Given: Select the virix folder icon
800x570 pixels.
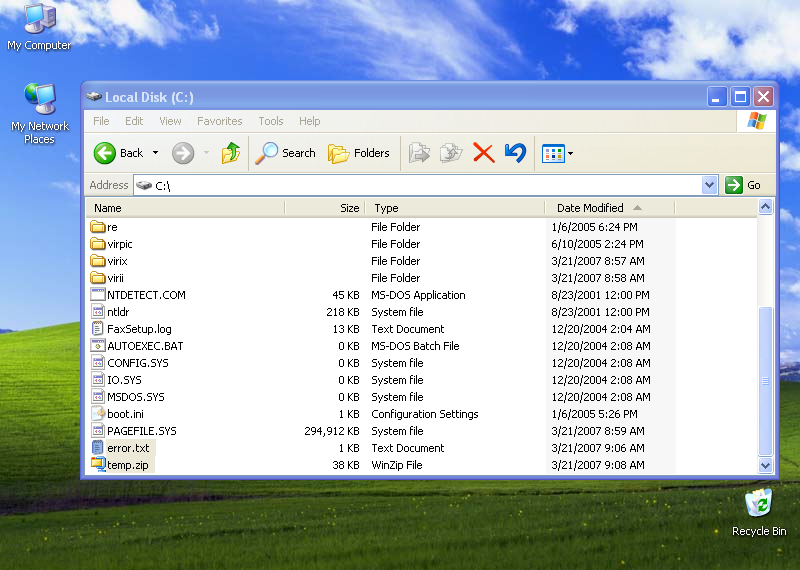Looking at the screenshot, I should 97,261.
